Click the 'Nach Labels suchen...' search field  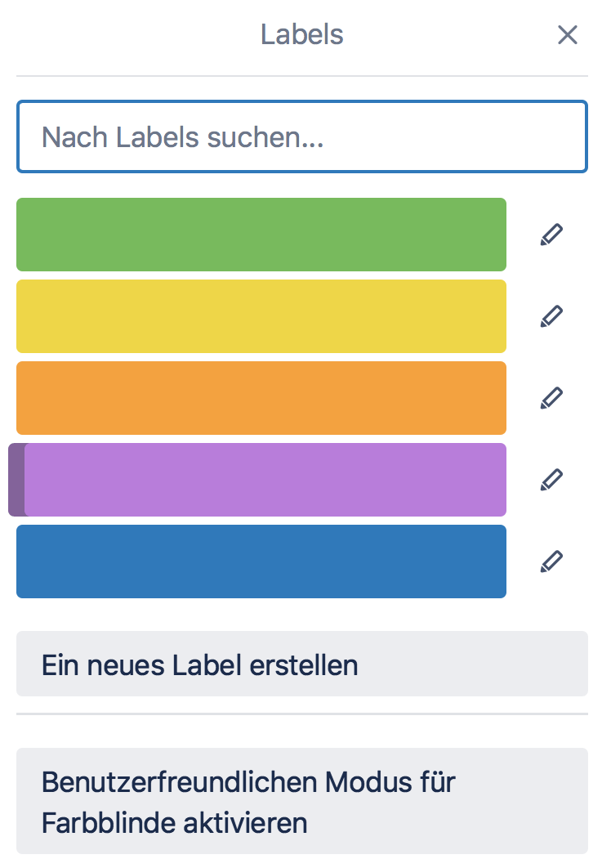coord(302,137)
